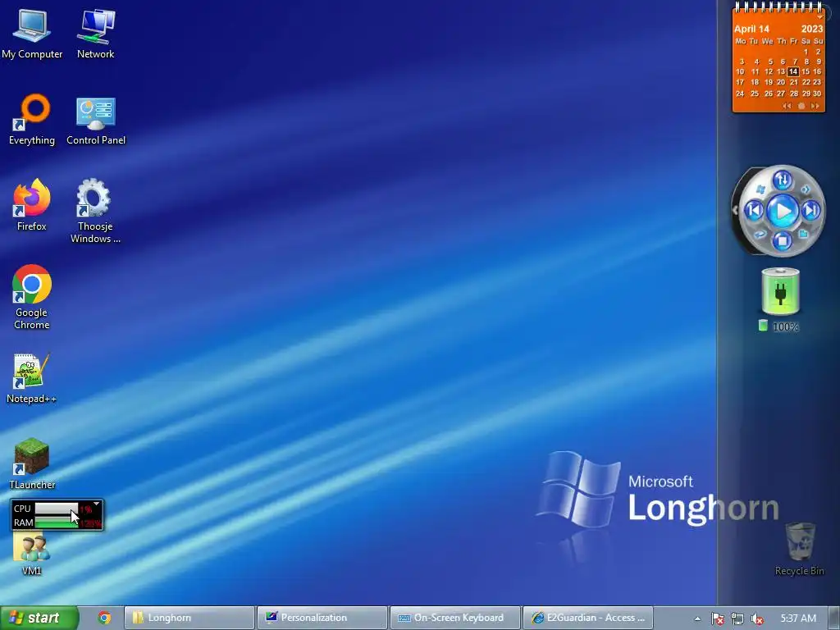Image resolution: width=840 pixels, height=630 pixels.
Task: Switch to E2Guardian Internet Explorer window
Action: click(x=587, y=618)
